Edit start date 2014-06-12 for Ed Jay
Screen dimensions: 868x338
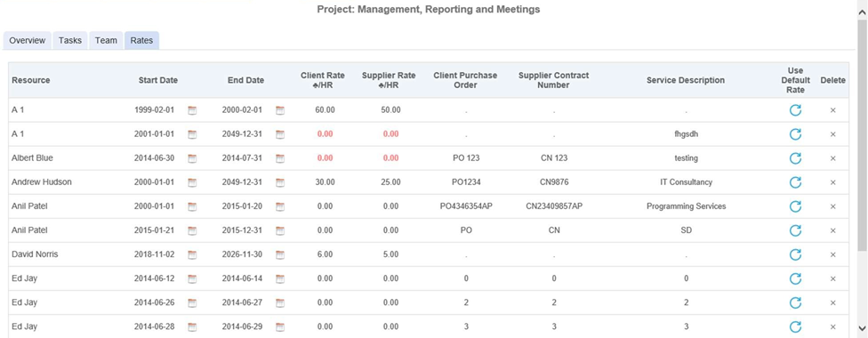[155, 278]
